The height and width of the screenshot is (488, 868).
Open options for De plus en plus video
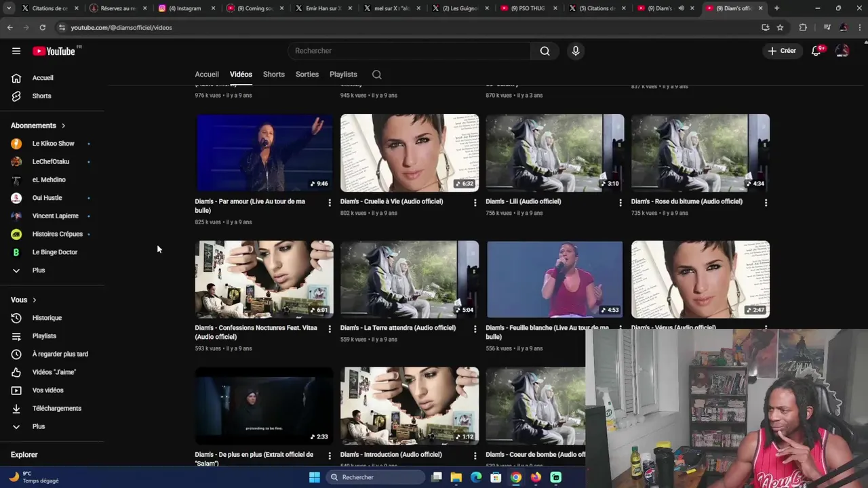coord(330,455)
